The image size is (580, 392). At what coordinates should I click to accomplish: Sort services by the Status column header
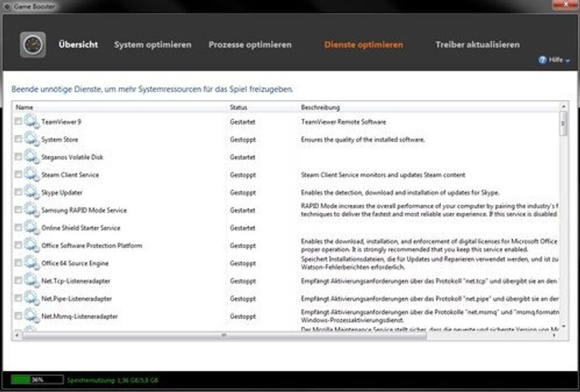point(238,107)
